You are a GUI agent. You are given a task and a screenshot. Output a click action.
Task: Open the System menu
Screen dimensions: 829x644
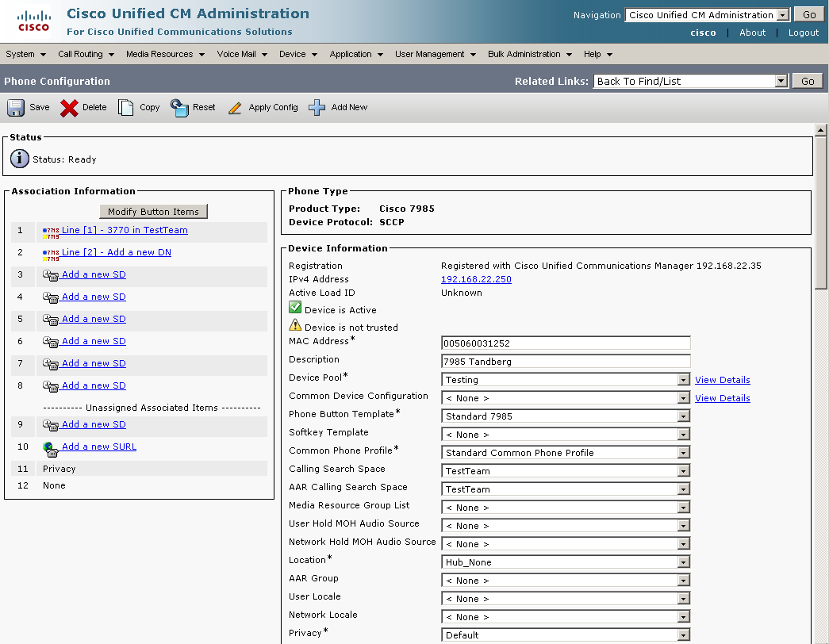[x=25, y=54]
